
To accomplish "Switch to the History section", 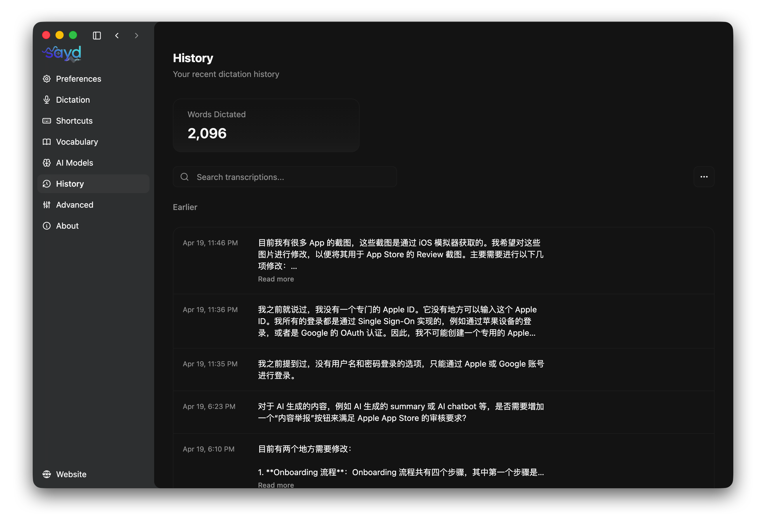I will coord(70,184).
